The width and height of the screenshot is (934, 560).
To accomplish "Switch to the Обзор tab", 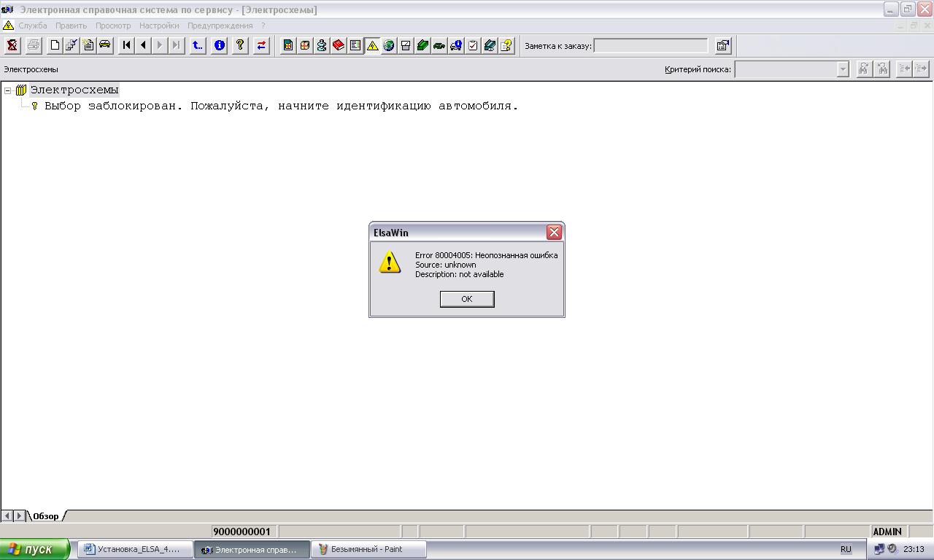I will [x=45, y=516].
